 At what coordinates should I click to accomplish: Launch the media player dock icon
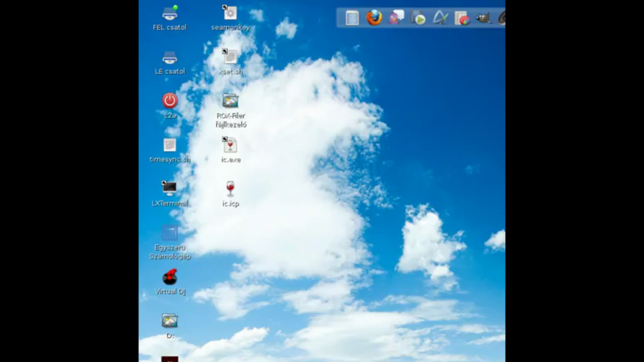click(x=418, y=18)
